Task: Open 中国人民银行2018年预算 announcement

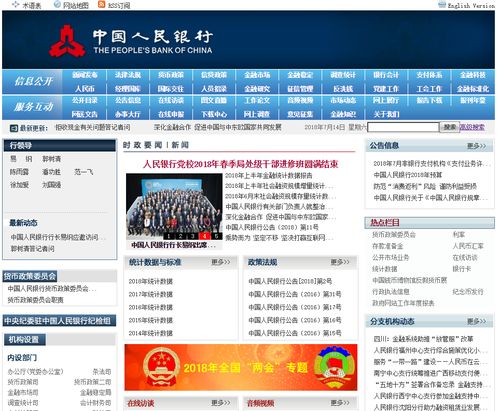Action: pyautogui.click(x=408, y=175)
